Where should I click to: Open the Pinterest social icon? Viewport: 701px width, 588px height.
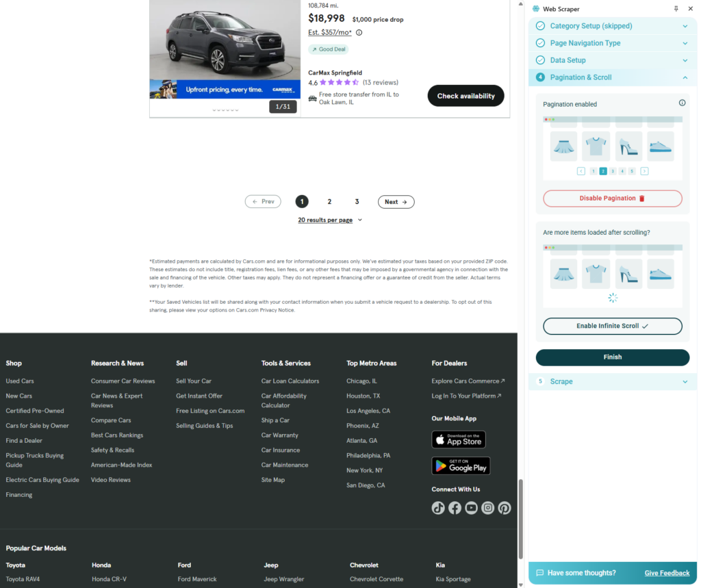tap(505, 508)
